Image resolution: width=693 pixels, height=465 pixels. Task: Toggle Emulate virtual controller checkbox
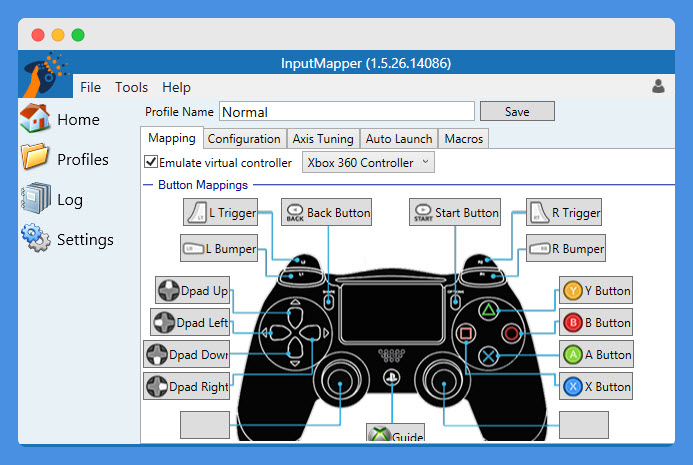coord(151,162)
